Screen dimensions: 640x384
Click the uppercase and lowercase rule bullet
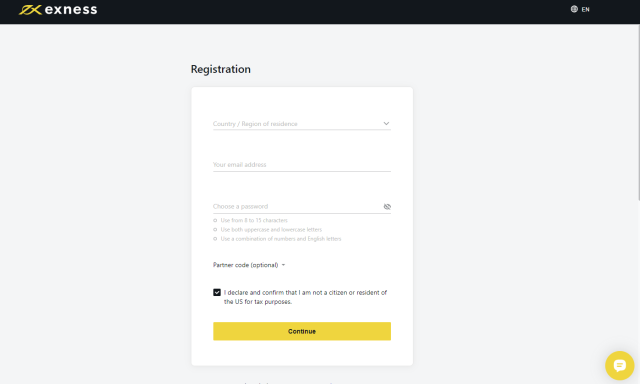point(215,230)
